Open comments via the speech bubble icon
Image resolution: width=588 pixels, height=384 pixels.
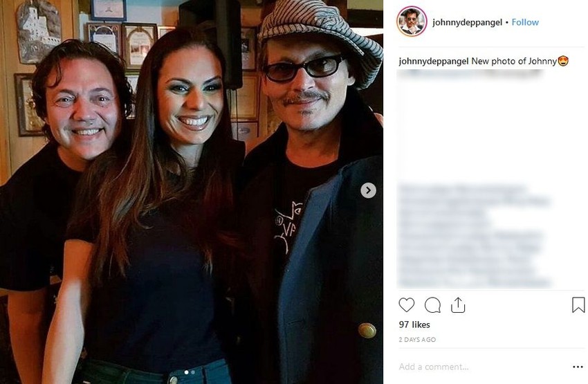pyautogui.click(x=432, y=305)
